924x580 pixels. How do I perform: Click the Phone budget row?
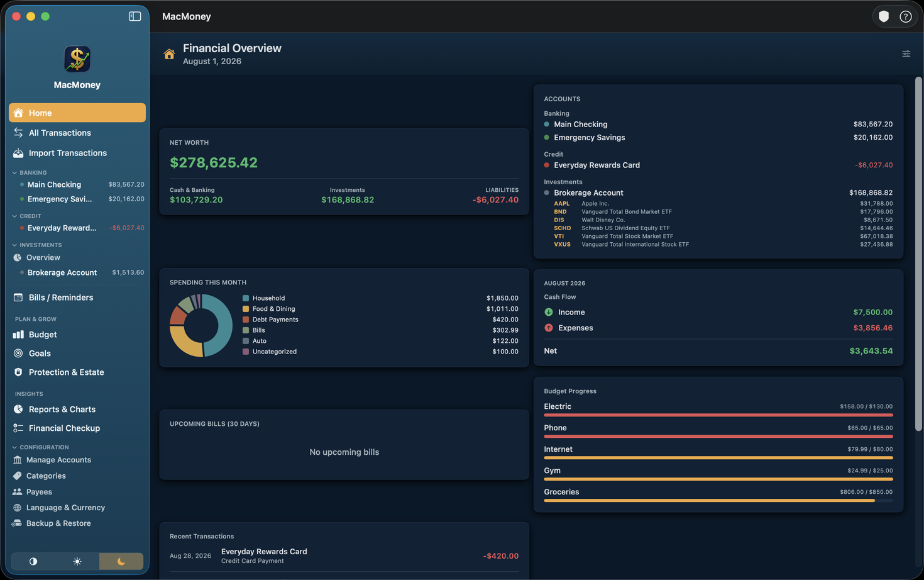point(718,432)
